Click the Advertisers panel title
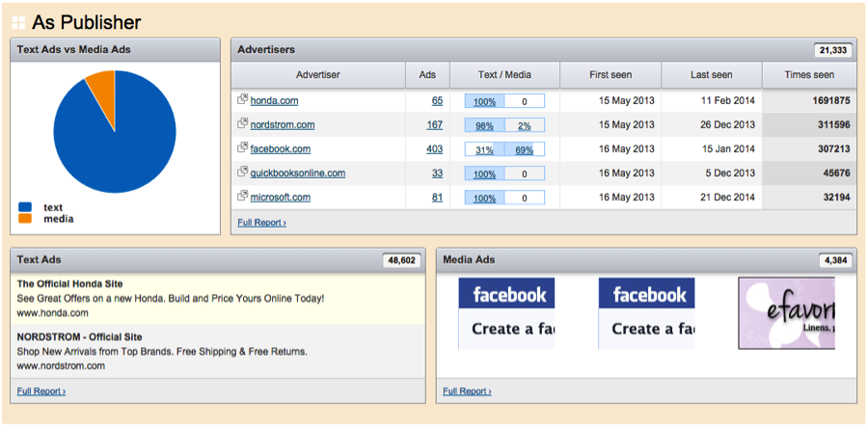 pyautogui.click(x=266, y=49)
